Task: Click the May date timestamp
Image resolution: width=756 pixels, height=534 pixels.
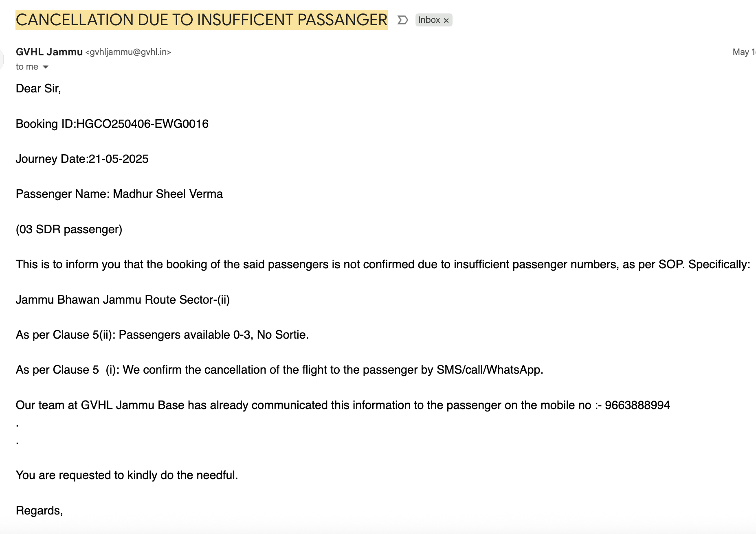Action: tap(743, 52)
